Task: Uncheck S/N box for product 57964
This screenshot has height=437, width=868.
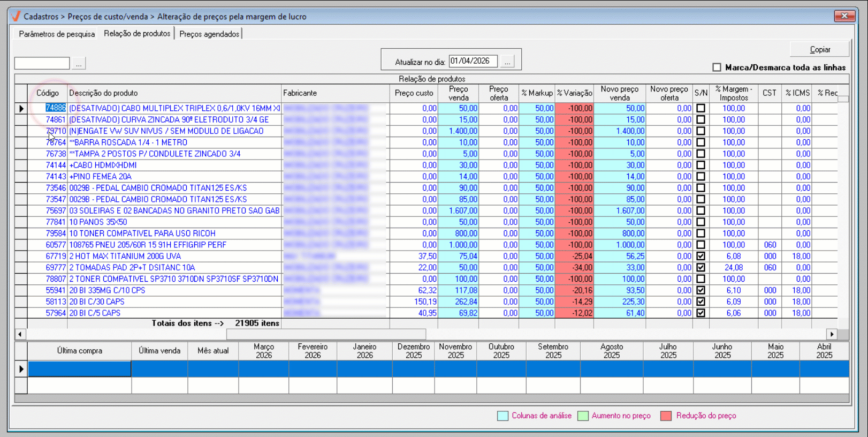Action: tap(701, 313)
